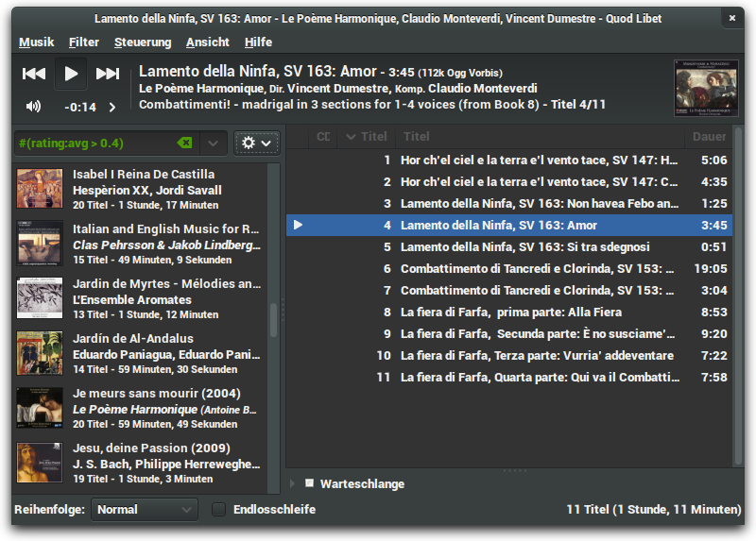
Task: Click the current album cover thumbnail
Action: [706, 88]
